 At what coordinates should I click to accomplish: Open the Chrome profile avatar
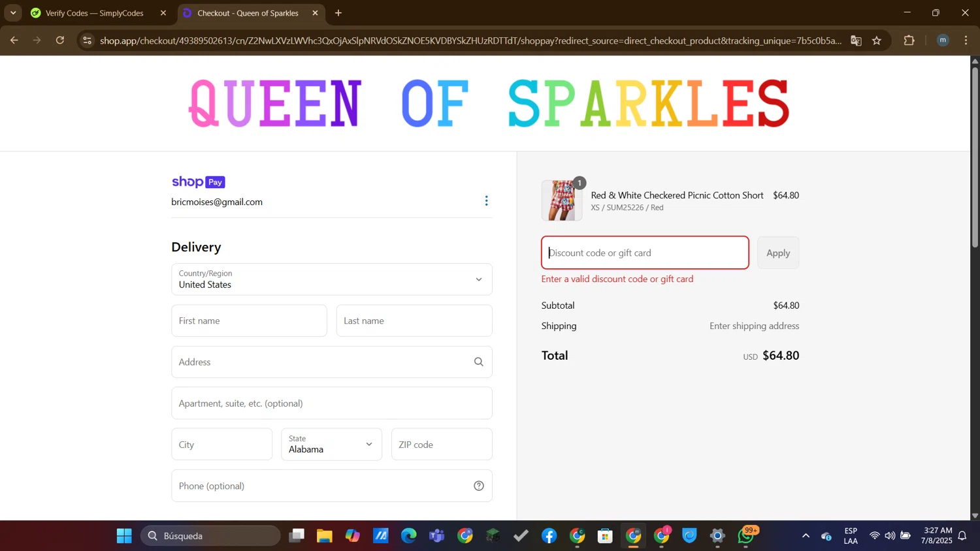(x=943, y=40)
